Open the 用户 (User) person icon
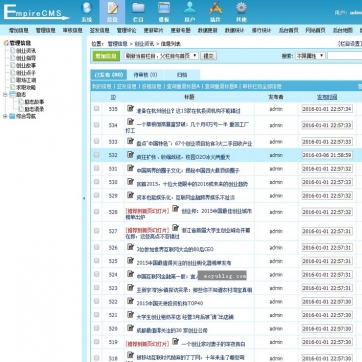362x362 pixels. click(190, 8)
